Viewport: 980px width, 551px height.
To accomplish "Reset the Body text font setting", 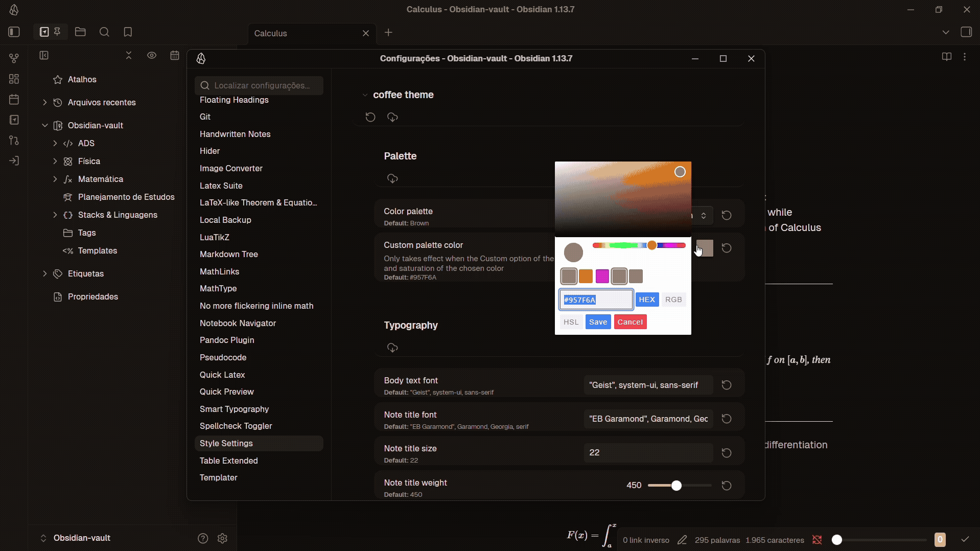I will 726,385.
